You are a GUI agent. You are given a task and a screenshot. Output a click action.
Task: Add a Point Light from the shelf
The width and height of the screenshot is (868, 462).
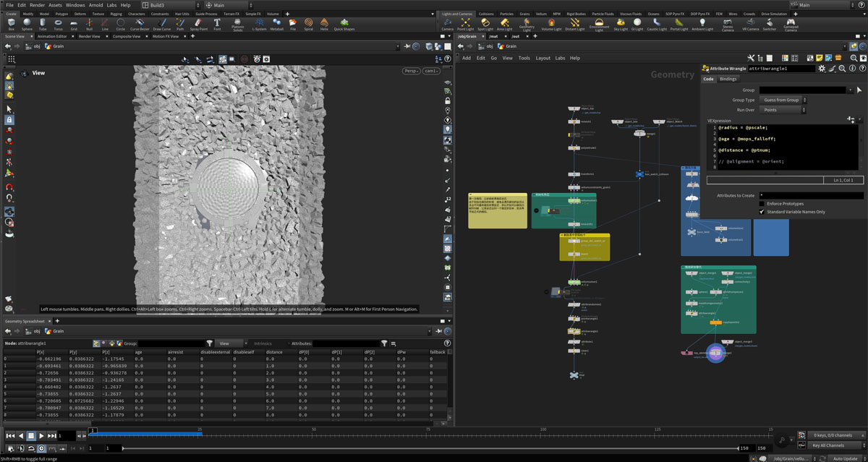(x=465, y=24)
